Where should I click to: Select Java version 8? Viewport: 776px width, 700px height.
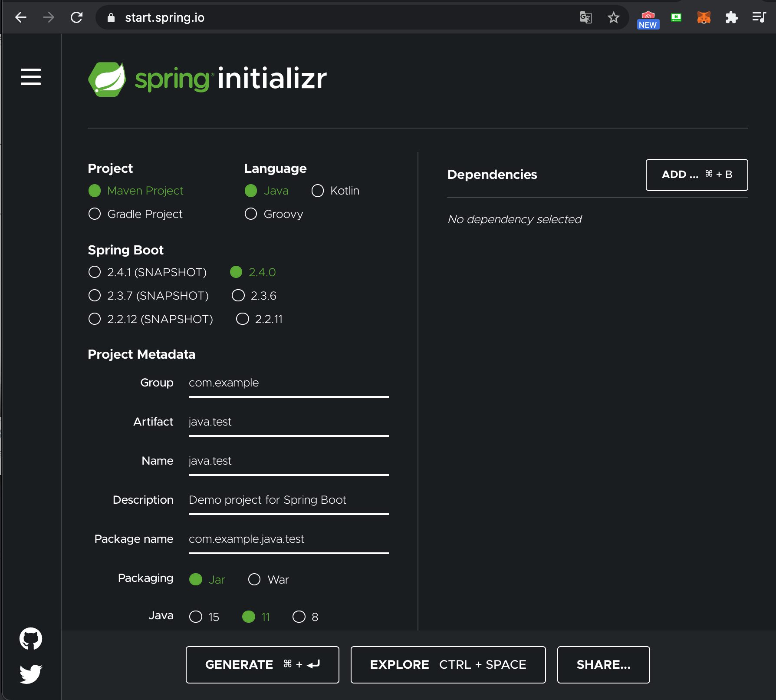click(306, 617)
